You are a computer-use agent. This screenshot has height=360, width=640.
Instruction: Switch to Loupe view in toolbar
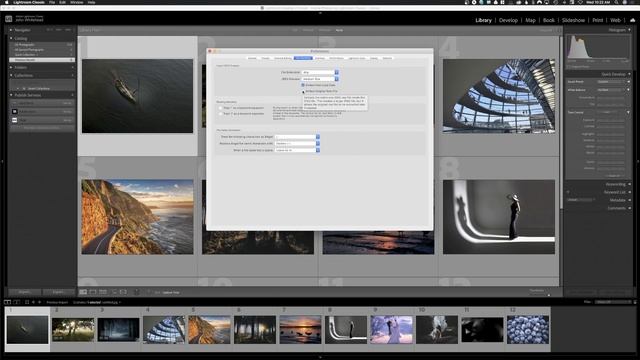pos(93,292)
